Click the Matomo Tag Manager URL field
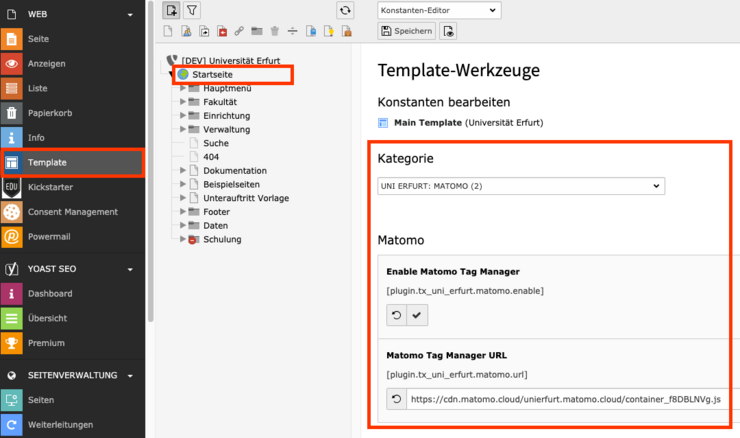This screenshot has width=740, height=438. point(565,399)
